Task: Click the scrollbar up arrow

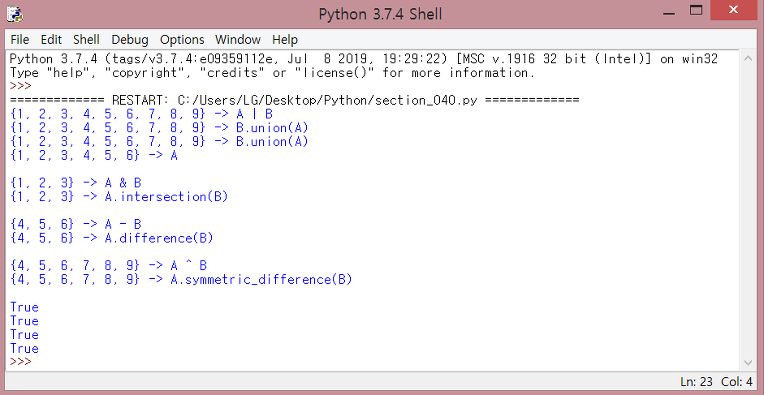Action: 748,59
